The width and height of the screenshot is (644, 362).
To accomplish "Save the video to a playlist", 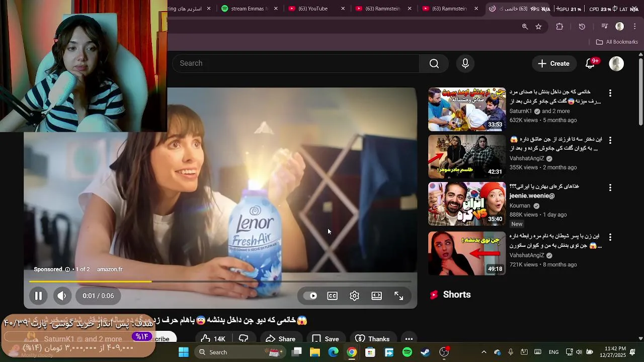I will tap(325, 339).
